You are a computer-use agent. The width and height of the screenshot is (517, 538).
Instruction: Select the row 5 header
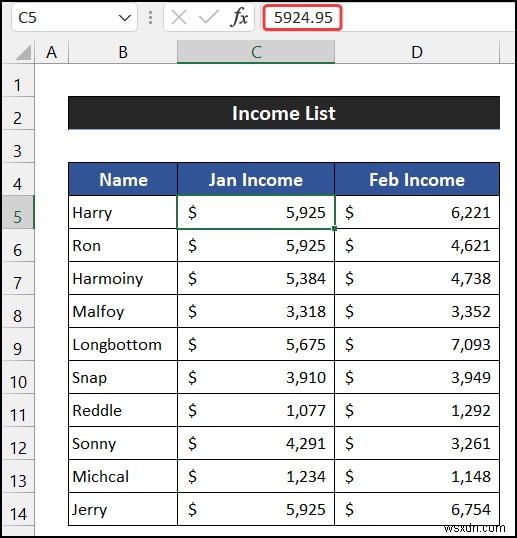pyautogui.click(x=18, y=212)
